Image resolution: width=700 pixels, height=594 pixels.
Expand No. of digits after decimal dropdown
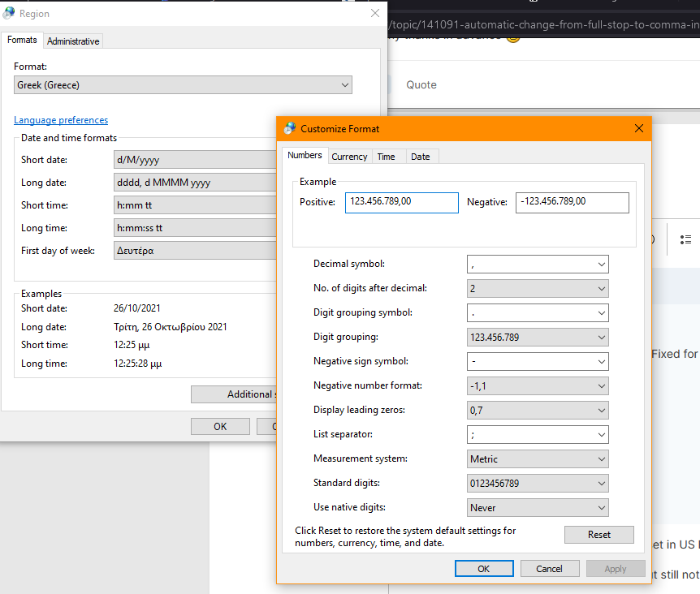coord(538,289)
